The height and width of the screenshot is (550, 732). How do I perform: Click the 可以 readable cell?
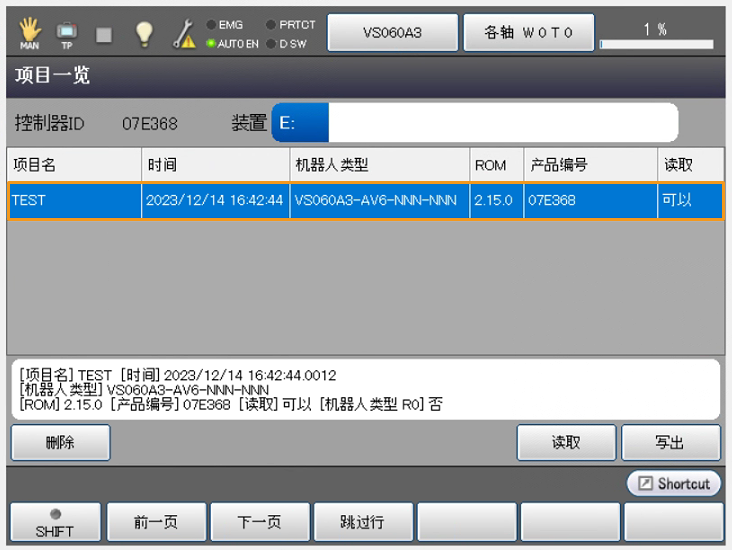[690, 200]
